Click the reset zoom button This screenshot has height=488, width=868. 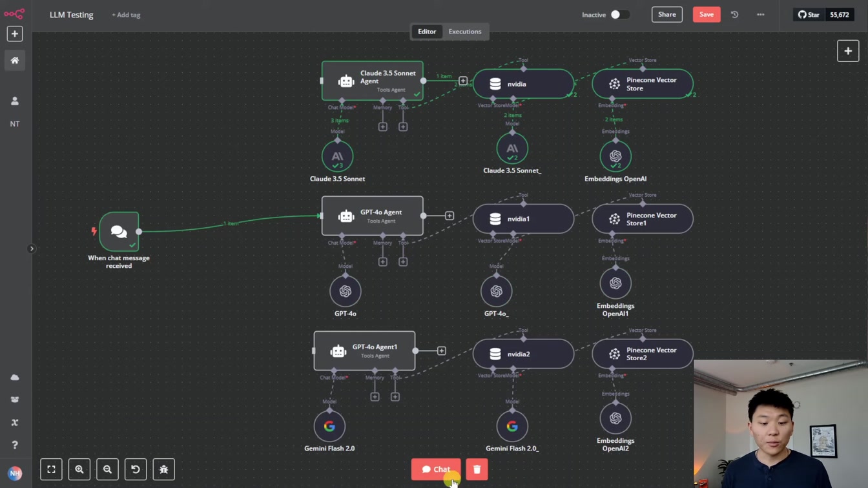pyautogui.click(x=136, y=469)
